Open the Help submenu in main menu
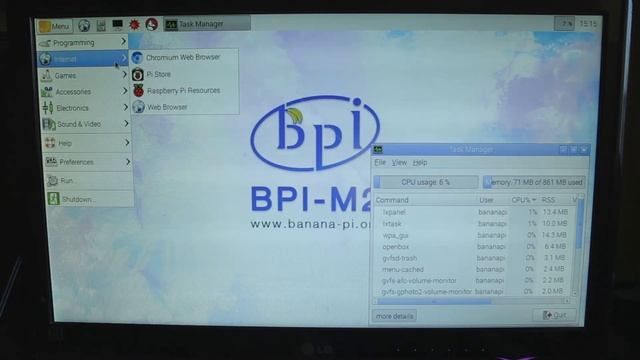The height and width of the screenshot is (360, 640). (x=88, y=143)
